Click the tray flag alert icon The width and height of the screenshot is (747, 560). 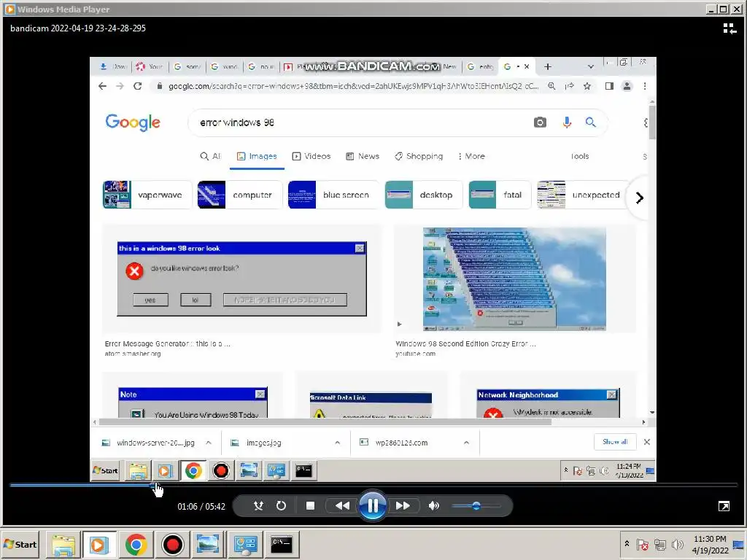tap(643, 544)
